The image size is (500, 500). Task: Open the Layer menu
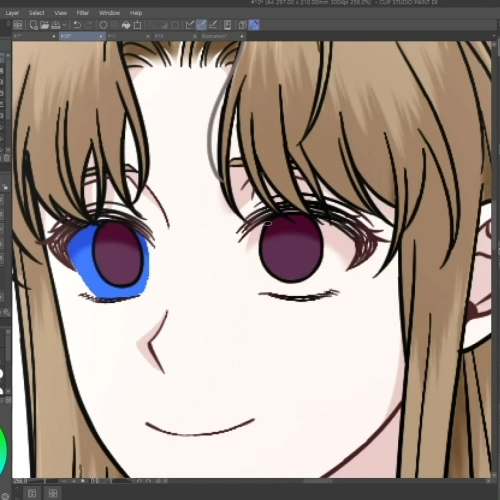(x=12, y=13)
